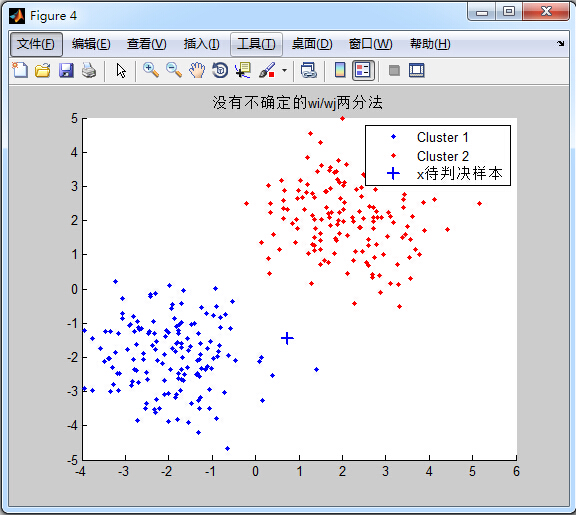Open the 工具(T) menu
This screenshot has width=576, height=515.
256,44
